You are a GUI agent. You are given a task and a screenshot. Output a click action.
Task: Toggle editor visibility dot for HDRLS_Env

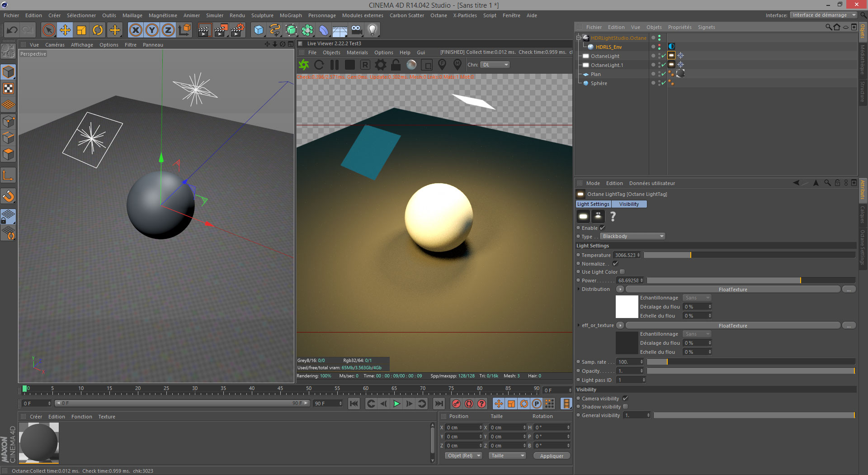click(659, 45)
